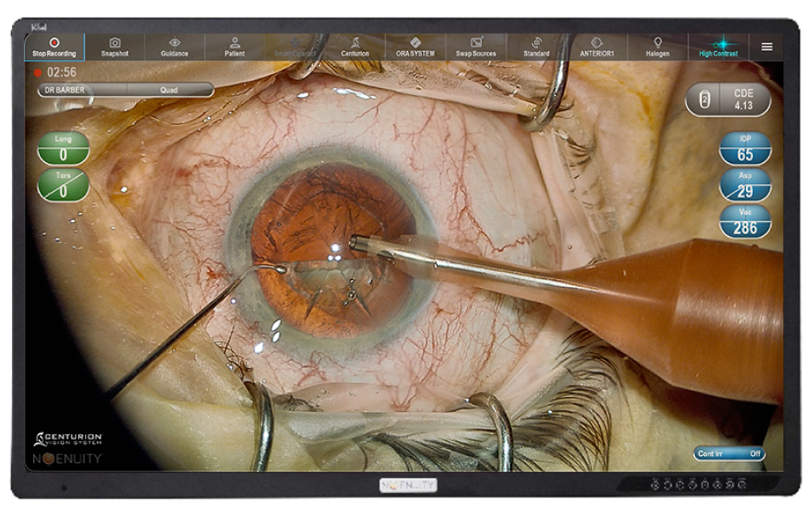Launch the ORA SYSTEM tool
812x515 pixels.
(415, 47)
